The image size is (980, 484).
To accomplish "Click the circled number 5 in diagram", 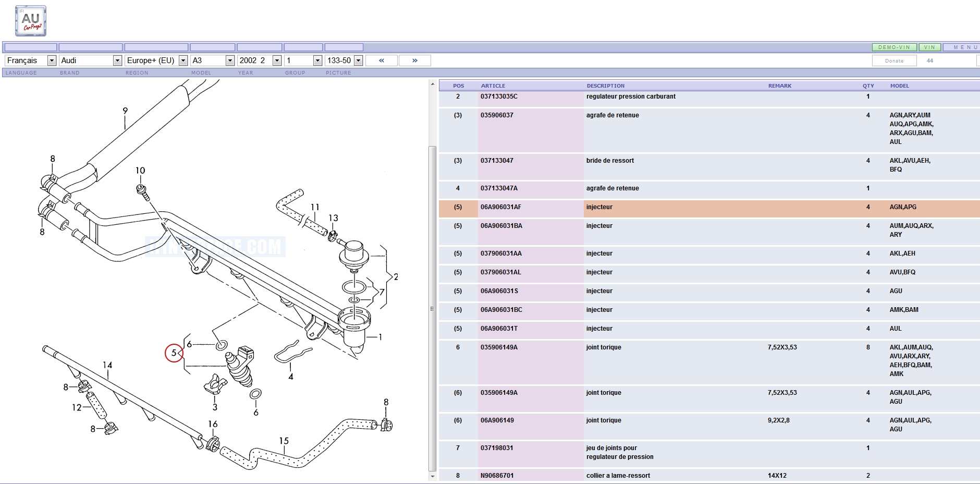I will coord(174,353).
